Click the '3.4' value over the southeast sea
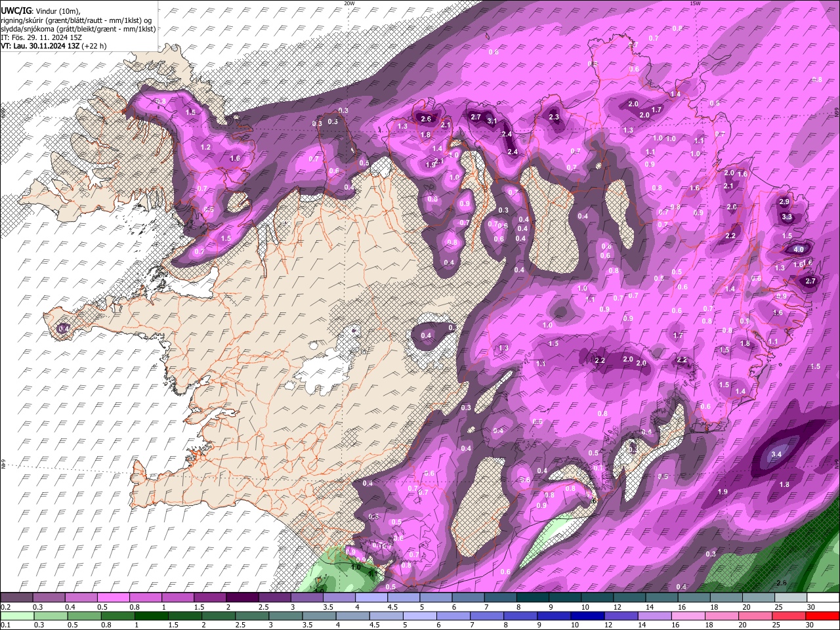This screenshot has width=840, height=630. click(777, 454)
